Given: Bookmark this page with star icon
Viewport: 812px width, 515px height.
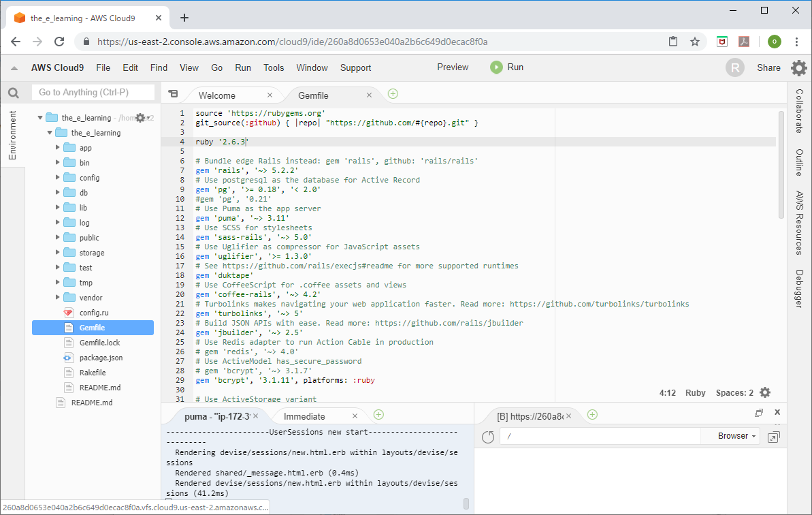Looking at the screenshot, I should click(x=695, y=42).
